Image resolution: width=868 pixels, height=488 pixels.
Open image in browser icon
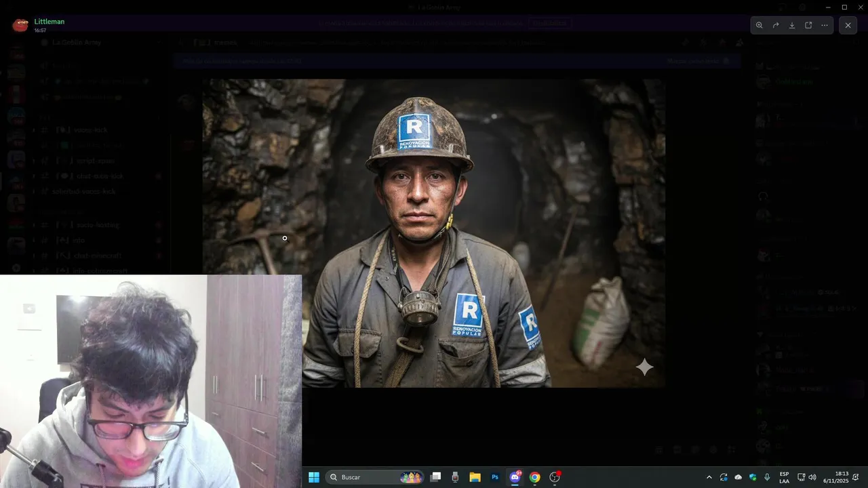808,25
